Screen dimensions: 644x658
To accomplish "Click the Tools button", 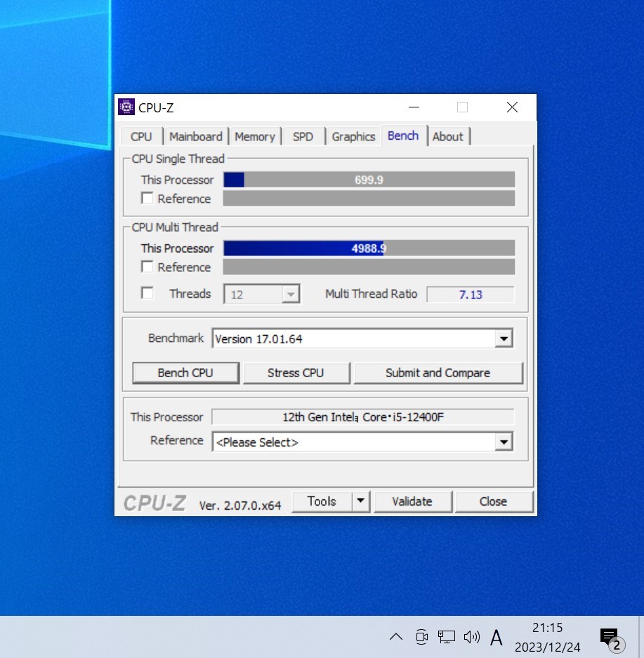I will 322,501.
